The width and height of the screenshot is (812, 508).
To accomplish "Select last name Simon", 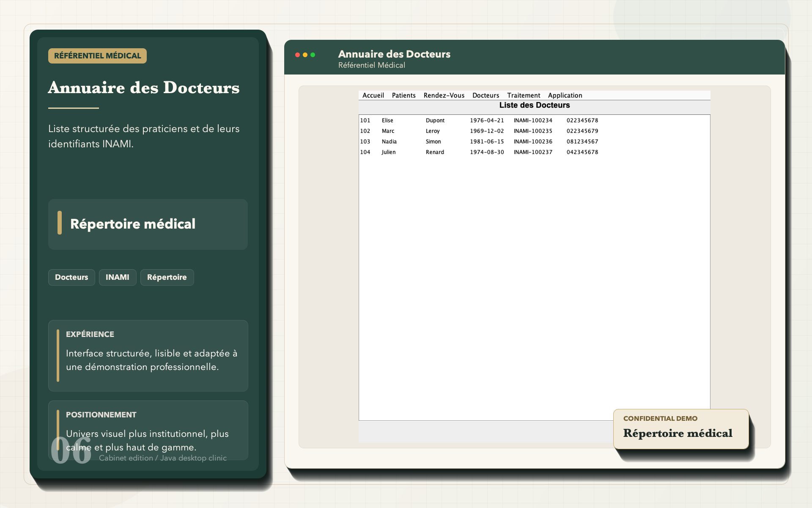I will 433,141.
